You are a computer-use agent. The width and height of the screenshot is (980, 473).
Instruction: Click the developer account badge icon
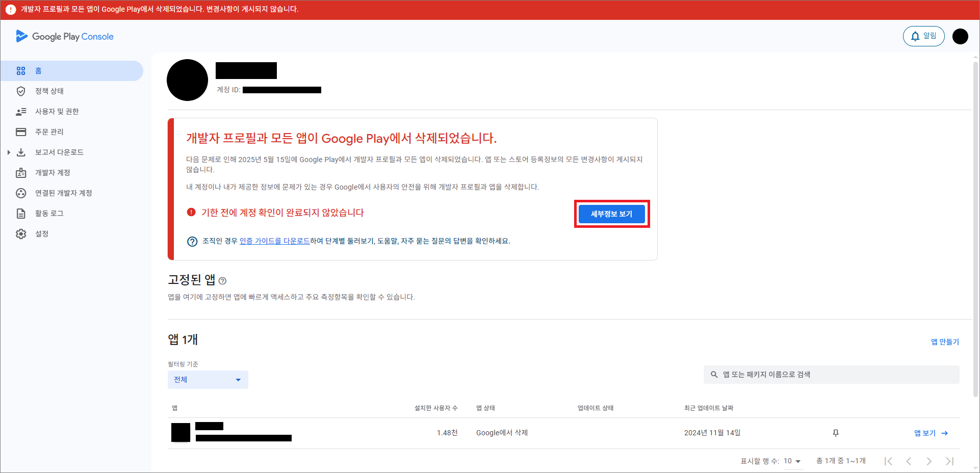(x=21, y=173)
